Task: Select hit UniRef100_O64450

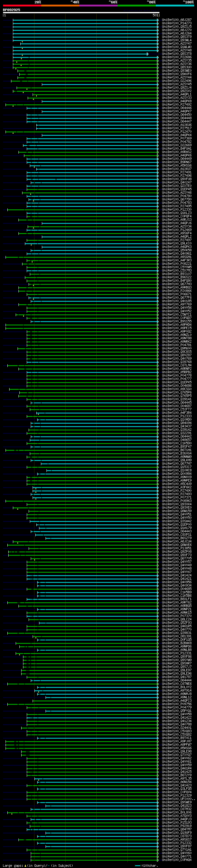Action: (177, 115)
